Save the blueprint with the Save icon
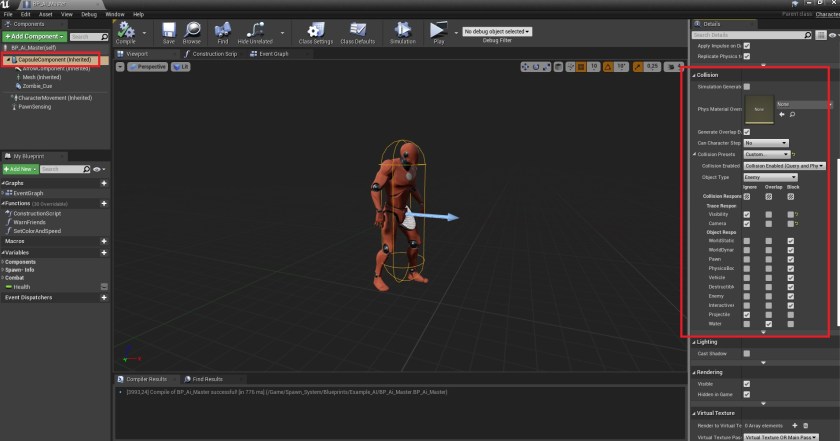840x441 pixels. click(x=168, y=31)
